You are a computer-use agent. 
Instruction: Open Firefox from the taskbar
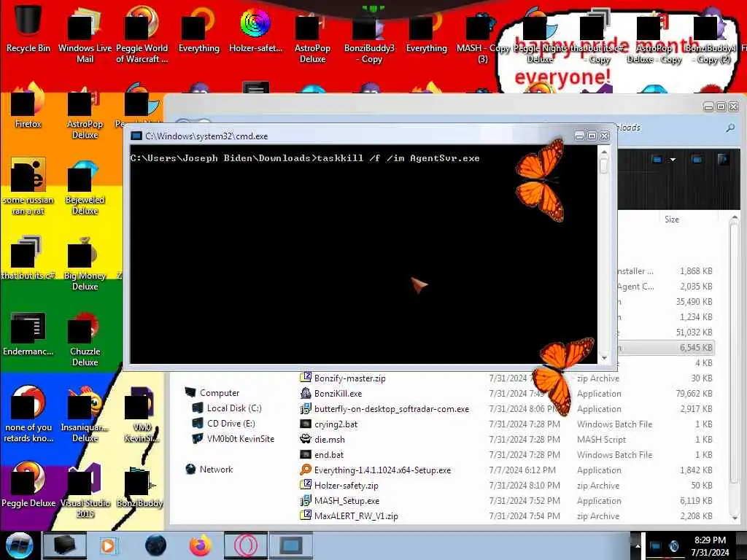[201, 545]
